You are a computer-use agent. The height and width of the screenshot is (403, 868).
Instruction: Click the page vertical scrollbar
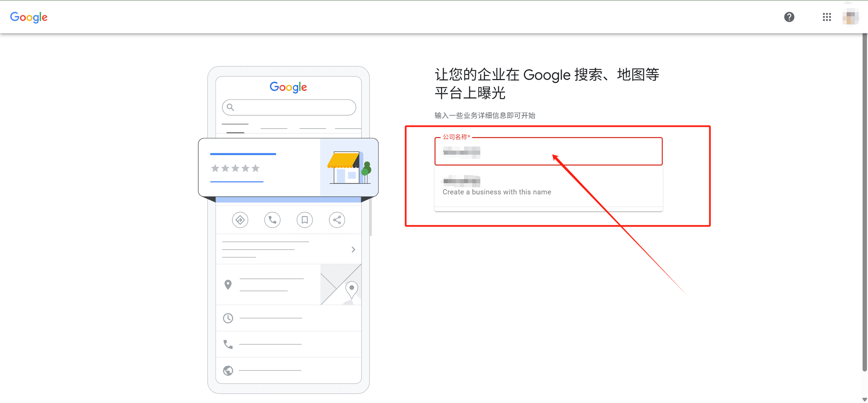click(865, 202)
